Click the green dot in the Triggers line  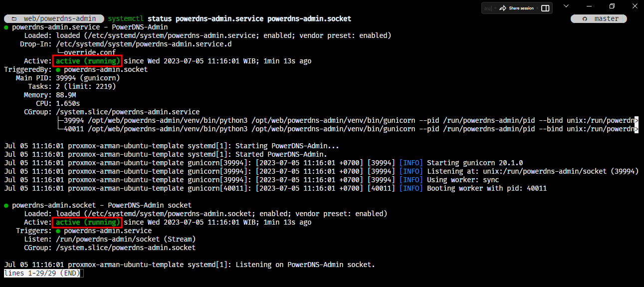click(x=58, y=231)
